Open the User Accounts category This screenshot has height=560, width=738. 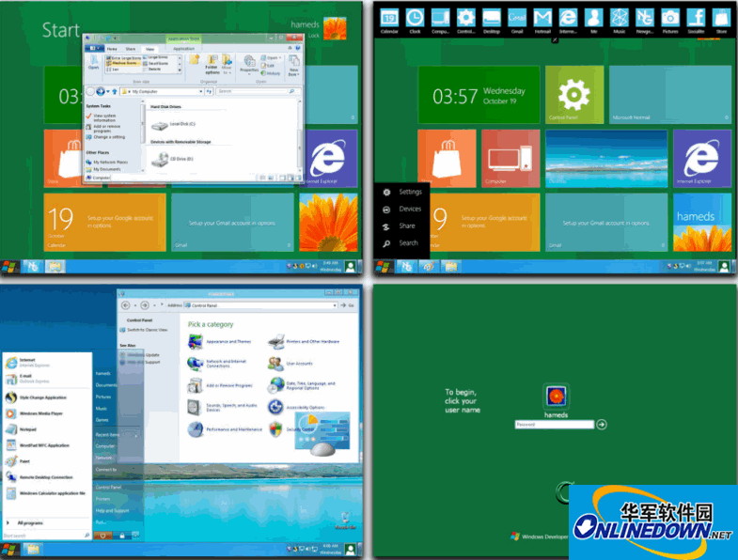(290, 364)
